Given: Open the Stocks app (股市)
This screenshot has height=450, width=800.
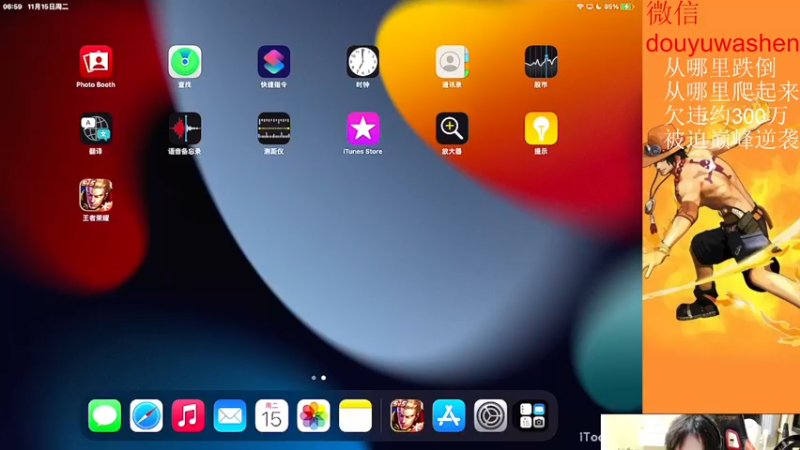Looking at the screenshot, I should (x=541, y=62).
